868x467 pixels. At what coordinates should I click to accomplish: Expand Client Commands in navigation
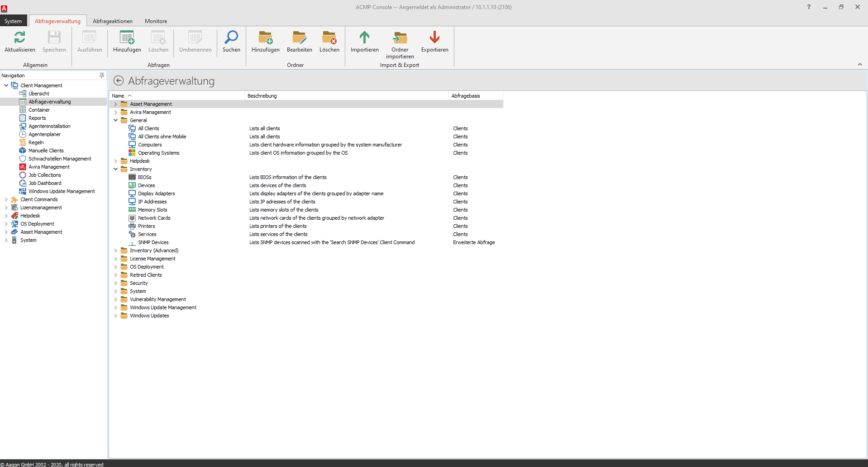6,199
